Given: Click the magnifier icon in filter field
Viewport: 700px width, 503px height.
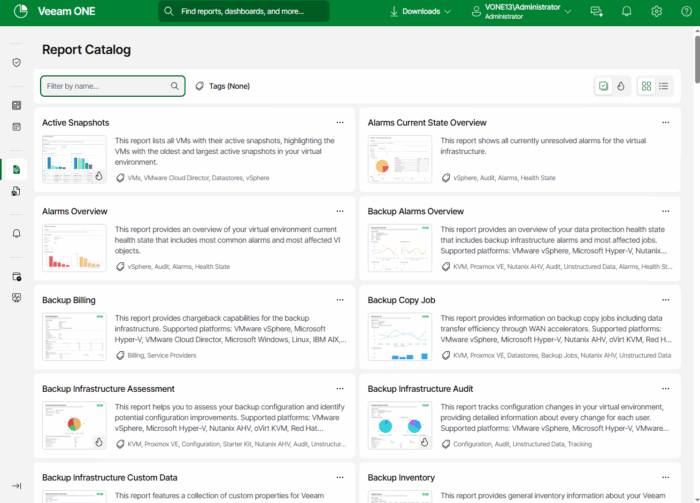Looking at the screenshot, I should (x=175, y=86).
